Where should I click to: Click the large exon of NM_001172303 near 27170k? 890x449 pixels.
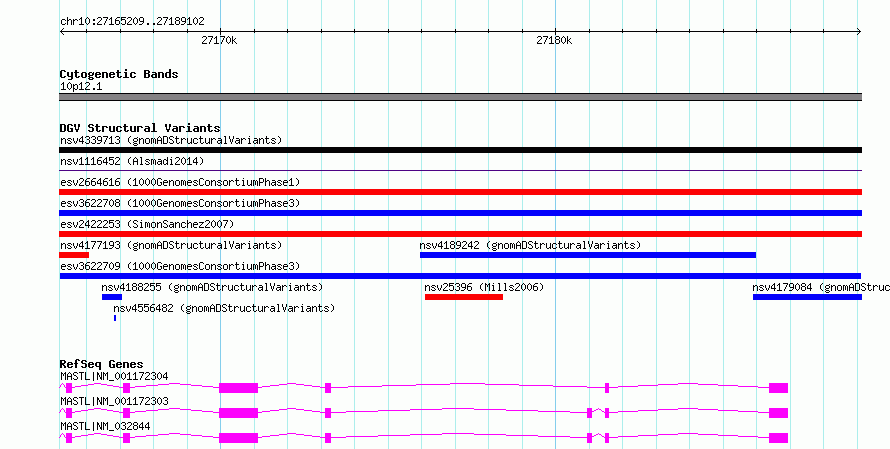(x=238, y=413)
